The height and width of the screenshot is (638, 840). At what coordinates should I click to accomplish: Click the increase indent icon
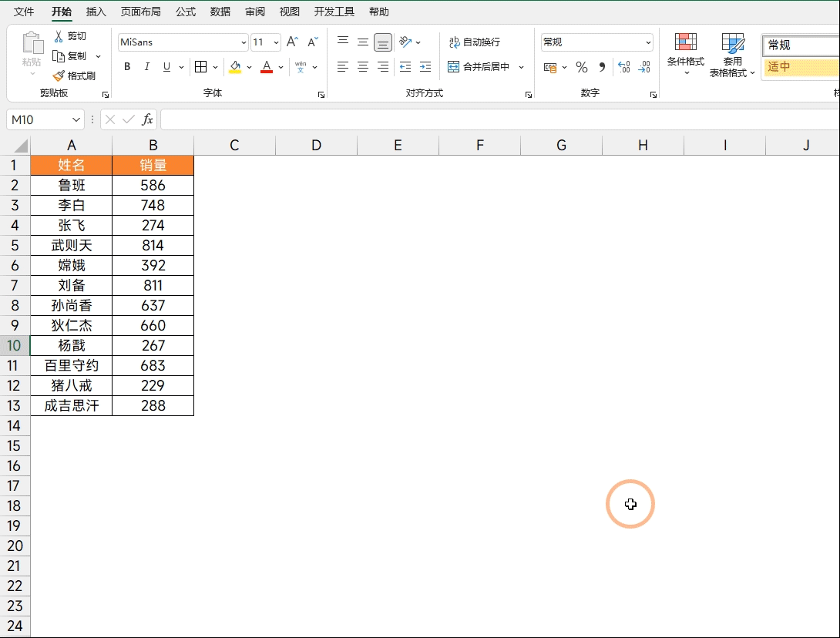425,67
